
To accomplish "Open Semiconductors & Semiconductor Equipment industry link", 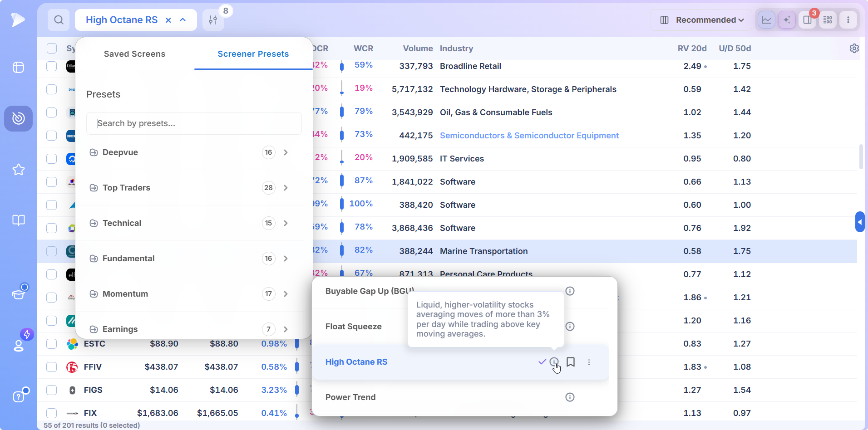I will [x=529, y=136].
